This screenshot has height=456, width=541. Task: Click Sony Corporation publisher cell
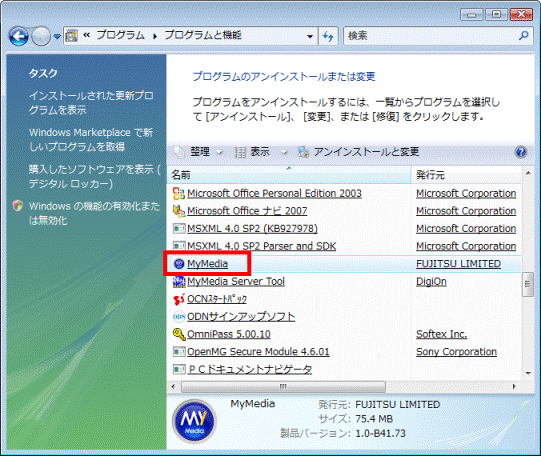(x=456, y=352)
